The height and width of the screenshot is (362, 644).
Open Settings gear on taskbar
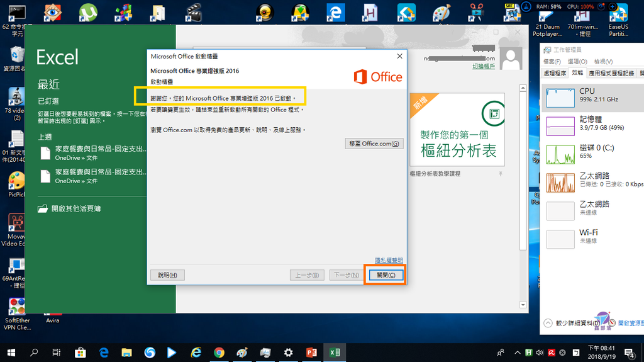(288, 353)
